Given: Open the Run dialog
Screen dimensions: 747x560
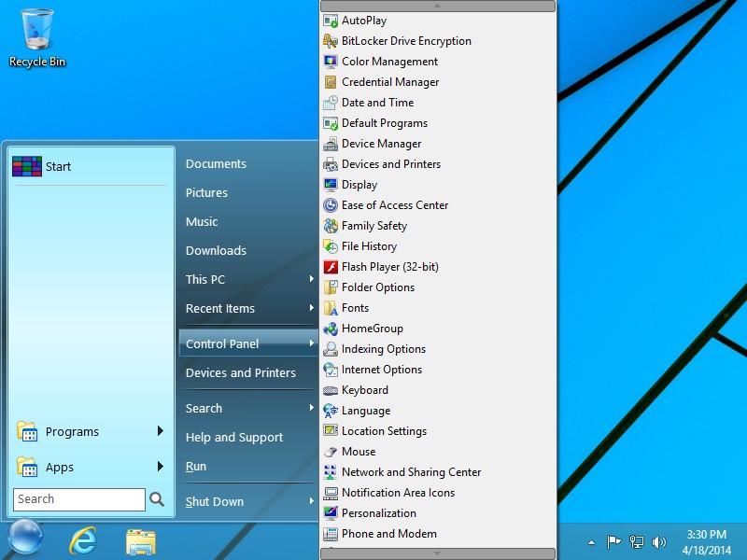Looking at the screenshot, I should click(x=196, y=466).
